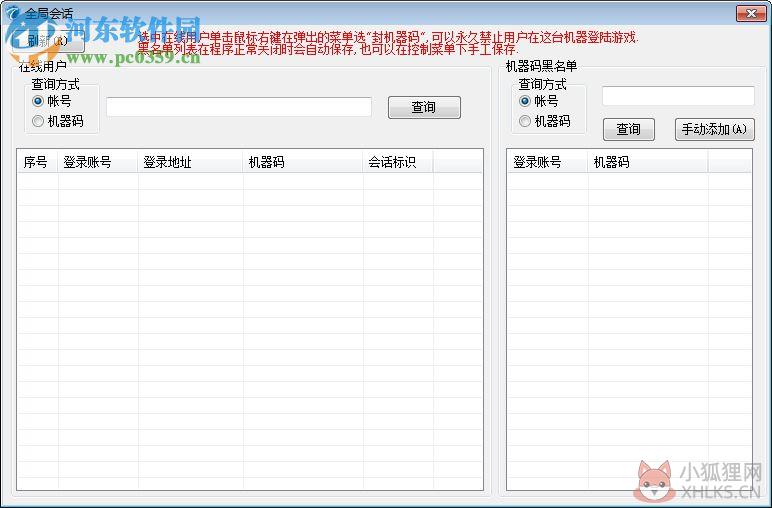The image size is (772, 508).
Task: Click the 刷新(R) refresh button
Action: click(48, 41)
